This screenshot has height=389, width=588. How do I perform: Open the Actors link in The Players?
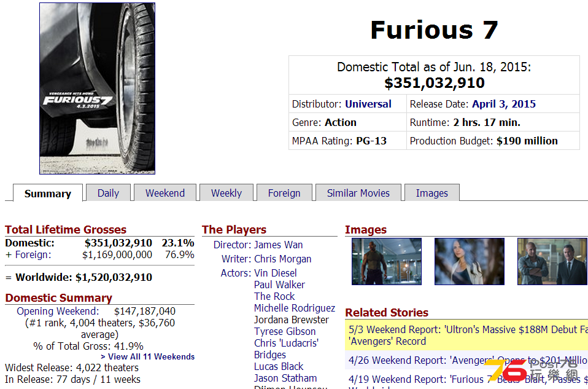click(236, 273)
